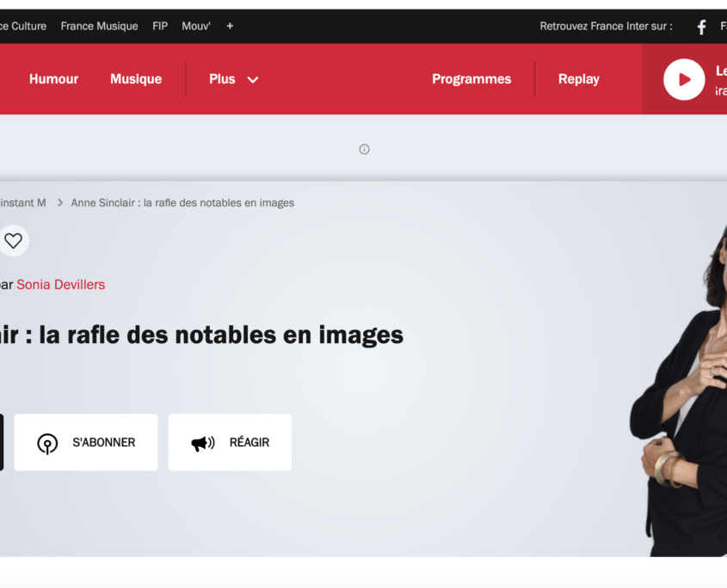Open the Musique menu item
727x588 pixels.
[x=136, y=79]
